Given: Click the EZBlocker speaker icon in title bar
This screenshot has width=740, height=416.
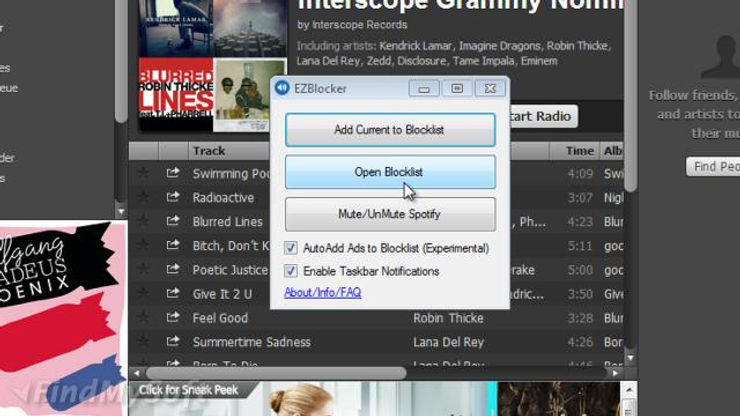Looking at the screenshot, I should [x=282, y=88].
